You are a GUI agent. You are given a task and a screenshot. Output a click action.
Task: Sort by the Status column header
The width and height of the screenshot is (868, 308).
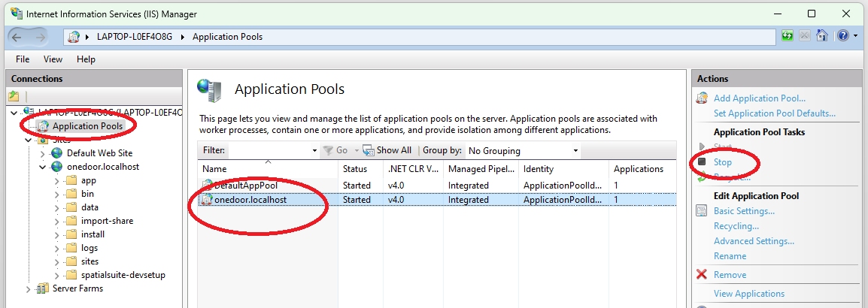tap(360, 169)
